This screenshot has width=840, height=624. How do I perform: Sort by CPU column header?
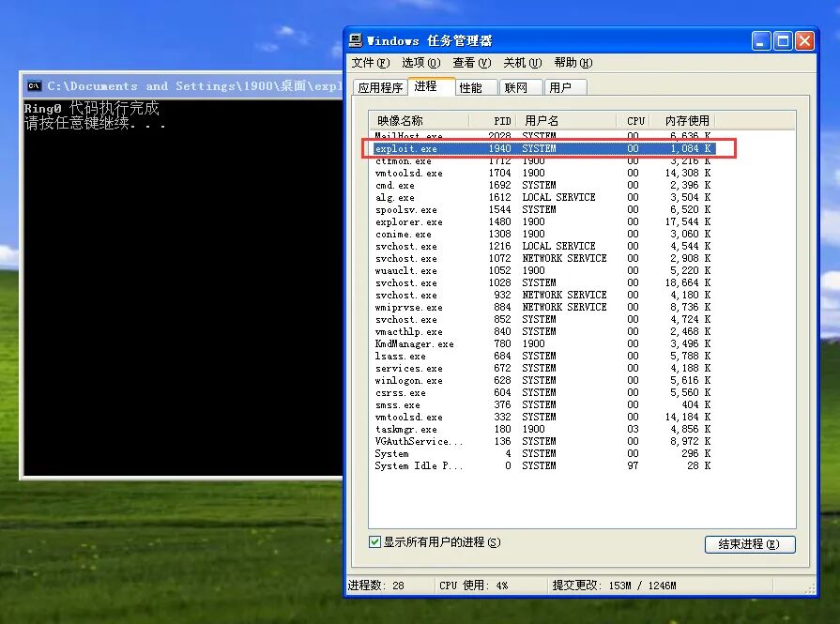pyautogui.click(x=633, y=120)
